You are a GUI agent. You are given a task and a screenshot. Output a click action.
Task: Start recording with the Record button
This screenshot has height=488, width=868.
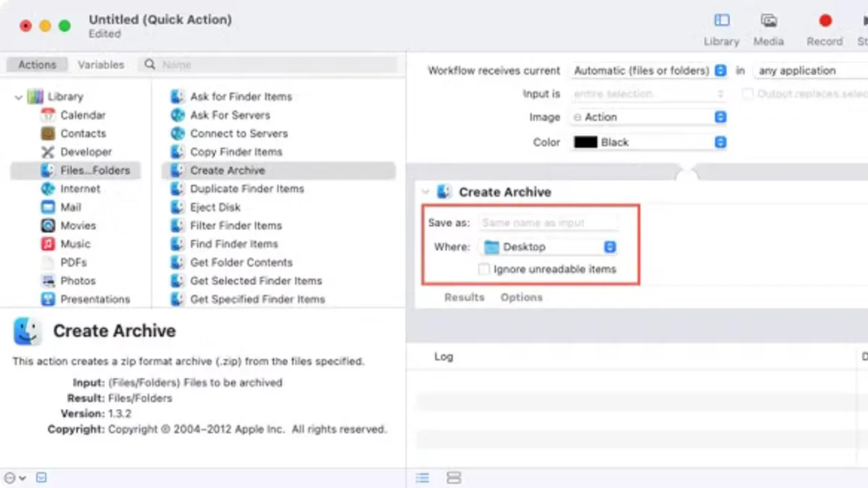825,29
